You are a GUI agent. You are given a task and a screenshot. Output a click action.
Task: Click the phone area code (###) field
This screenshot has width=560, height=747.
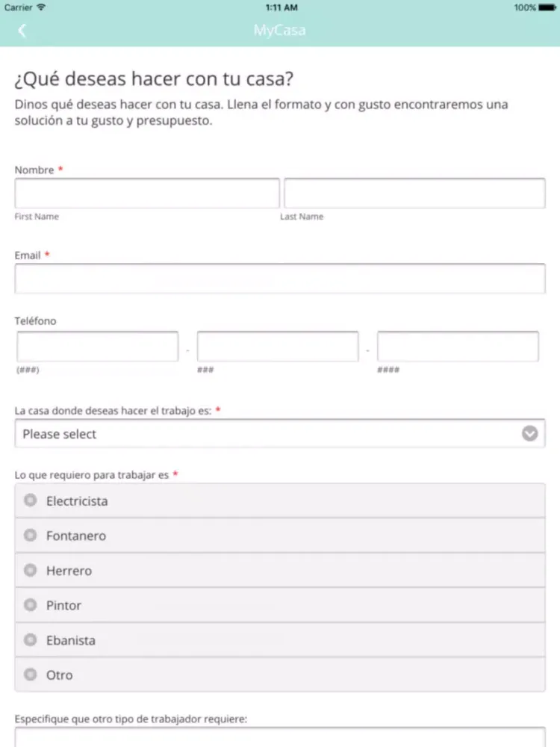pyautogui.click(x=98, y=347)
